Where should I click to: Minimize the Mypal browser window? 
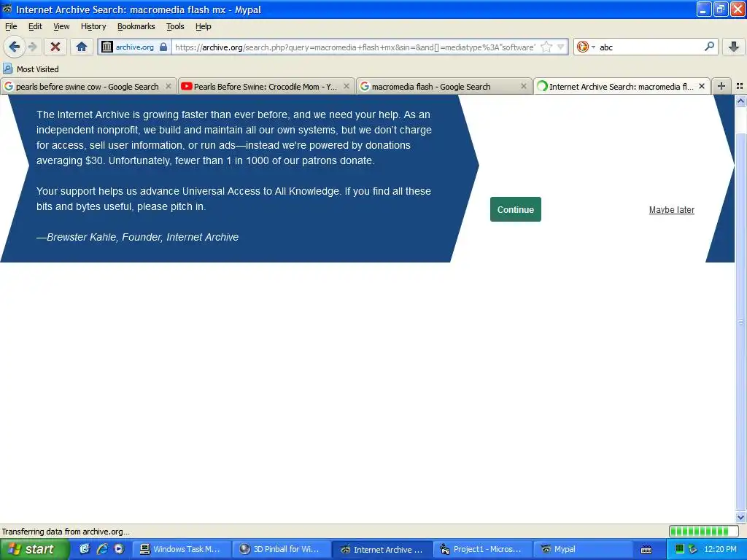click(x=704, y=9)
